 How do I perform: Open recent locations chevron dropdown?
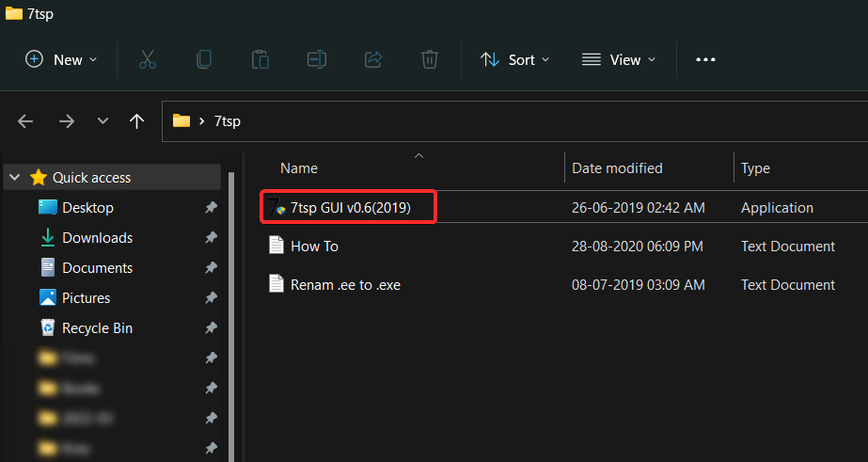pos(103,121)
